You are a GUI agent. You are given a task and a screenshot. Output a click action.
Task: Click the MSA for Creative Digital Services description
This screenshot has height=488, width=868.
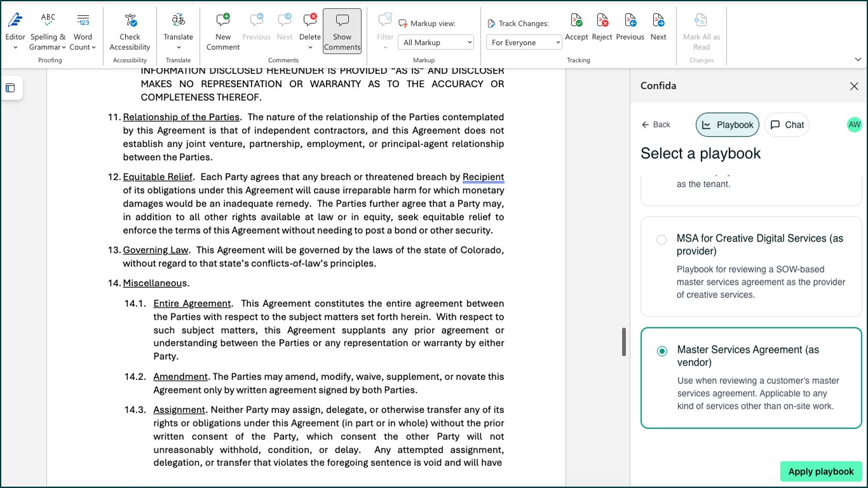point(761,282)
